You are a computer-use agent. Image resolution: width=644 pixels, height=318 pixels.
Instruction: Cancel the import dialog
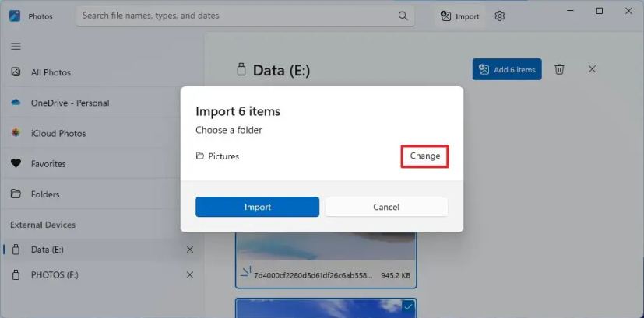pos(386,207)
